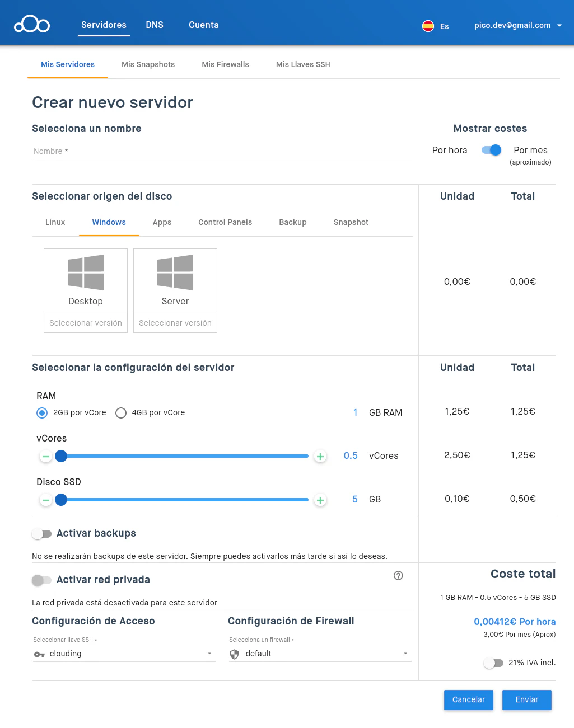Viewport: 574px width, 728px height.
Task: Toggle the 21% IVA incl. switch
Action: pos(493,663)
